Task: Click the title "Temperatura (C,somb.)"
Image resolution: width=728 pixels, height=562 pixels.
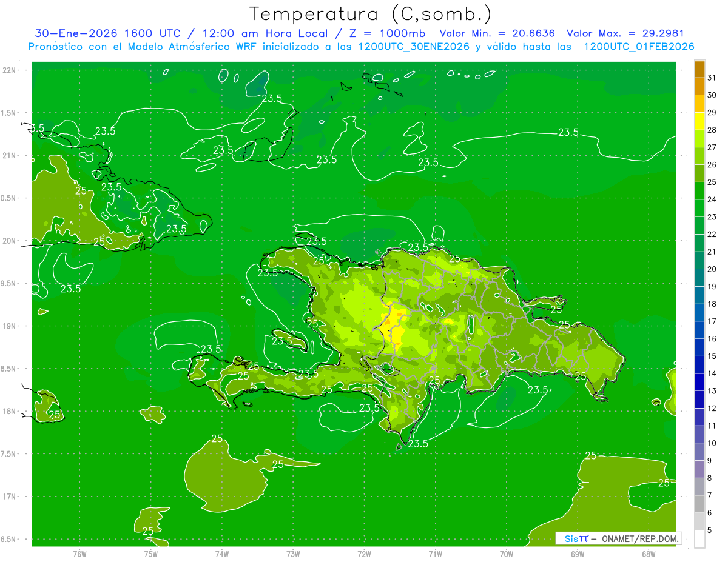Action: point(371,14)
